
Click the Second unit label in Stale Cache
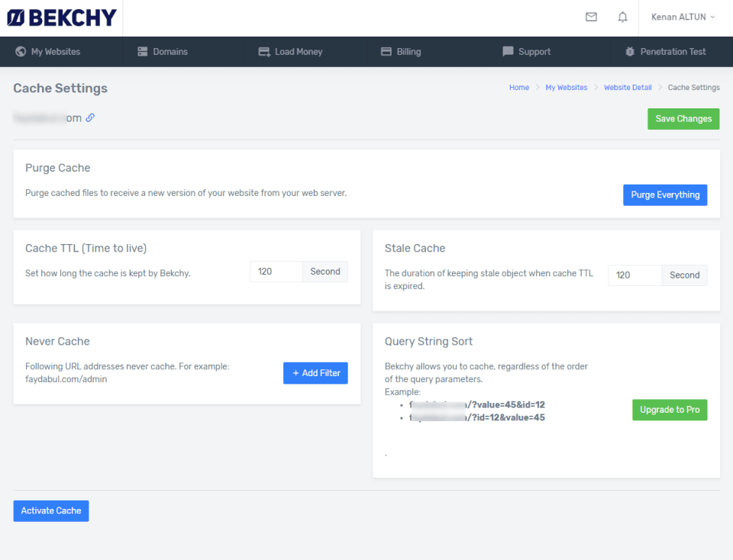coord(684,275)
